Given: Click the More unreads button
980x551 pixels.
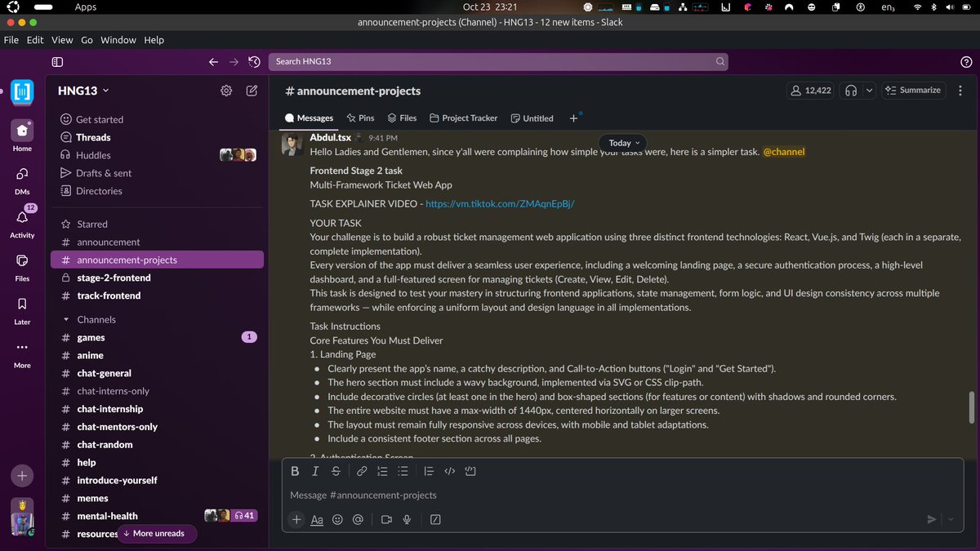Looking at the screenshot, I should [158, 534].
